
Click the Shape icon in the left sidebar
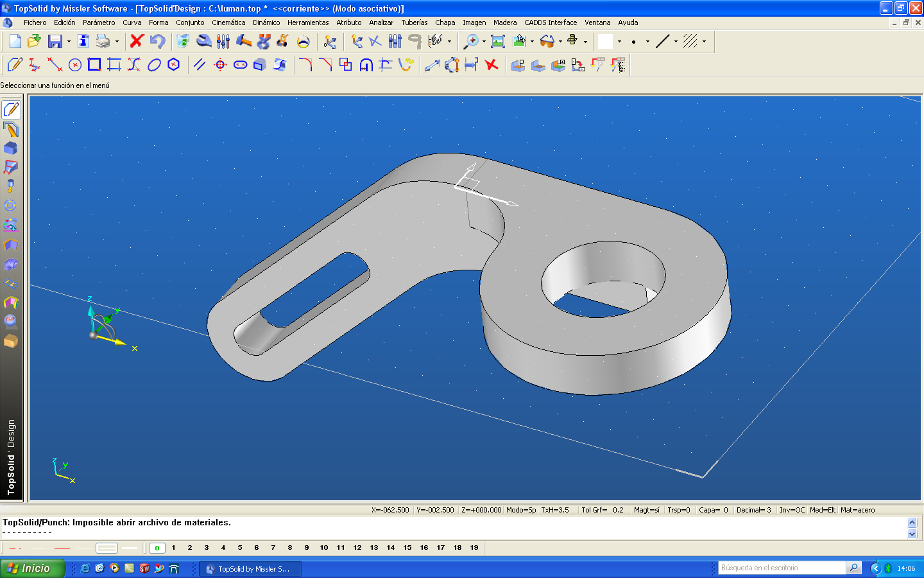coord(11,148)
